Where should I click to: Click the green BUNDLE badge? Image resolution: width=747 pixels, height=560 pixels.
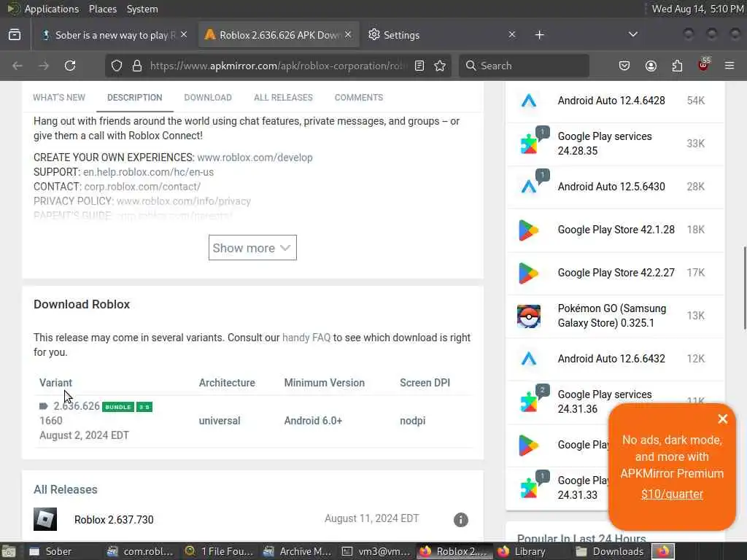118,407
